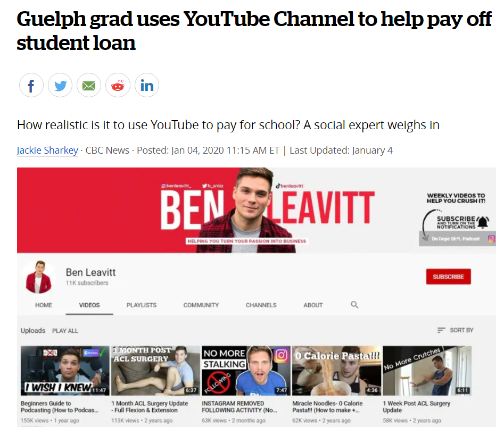
Task: Open the Sort By menu
Action: [x=456, y=330]
